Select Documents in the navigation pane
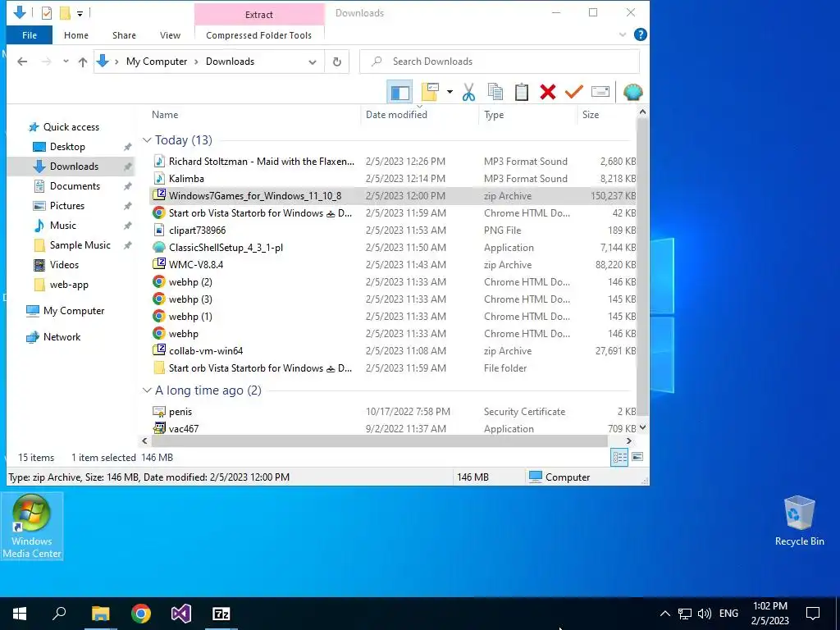Image resolution: width=840 pixels, height=630 pixels. click(75, 186)
